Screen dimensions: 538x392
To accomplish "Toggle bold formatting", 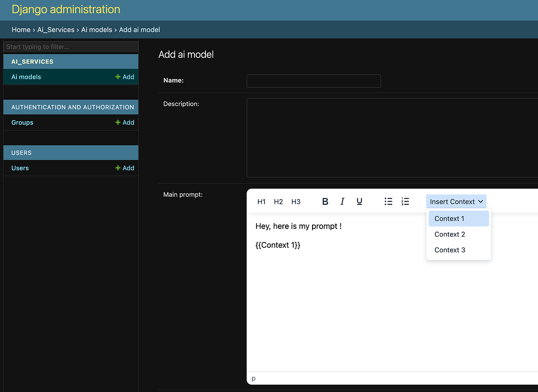I will [325, 201].
